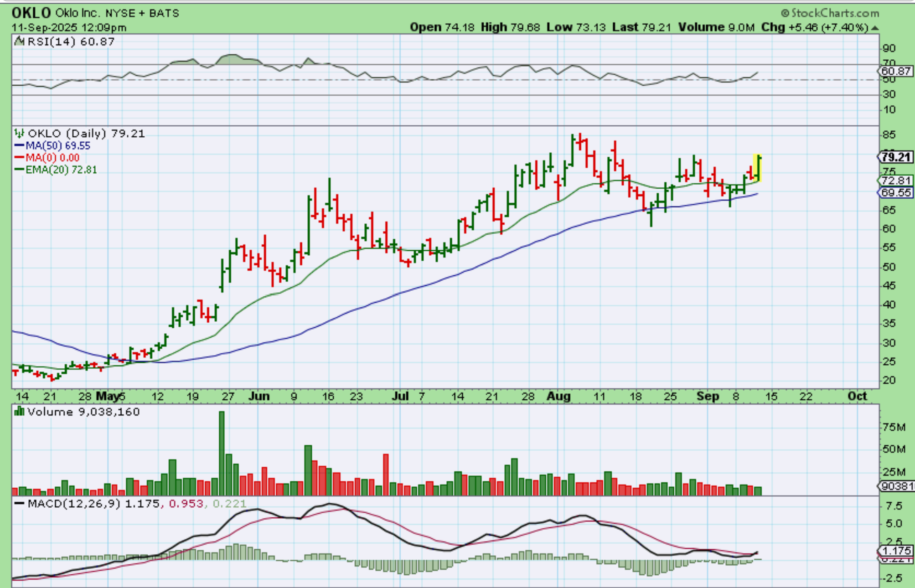Click the tallest green volume spike bar
Screen dimensions: 915x588
[222, 453]
